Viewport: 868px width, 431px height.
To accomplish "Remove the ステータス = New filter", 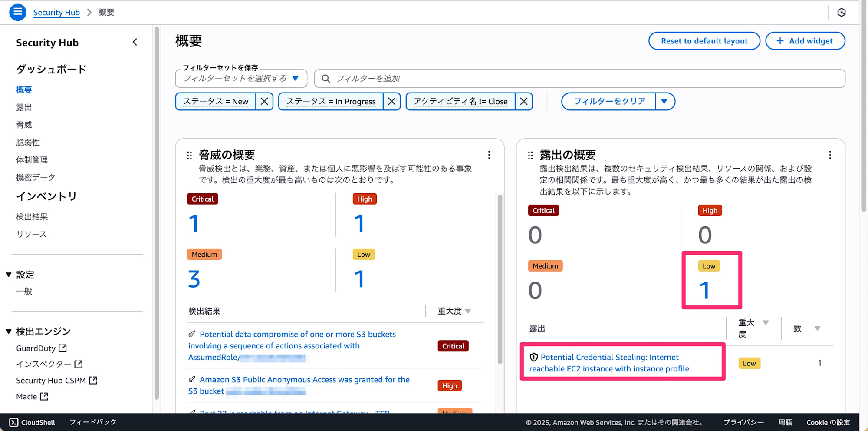I will pos(264,101).
